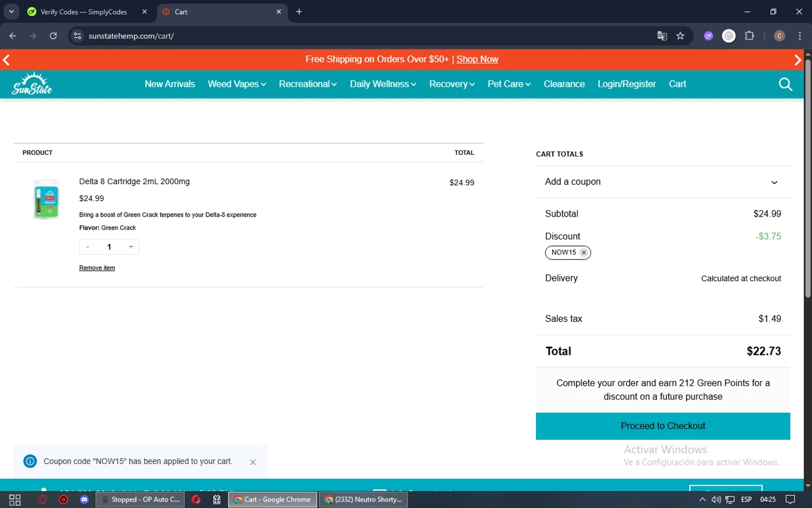812x508 pixels.
Task: View site information icon in address bar
Action: point(77,36)
